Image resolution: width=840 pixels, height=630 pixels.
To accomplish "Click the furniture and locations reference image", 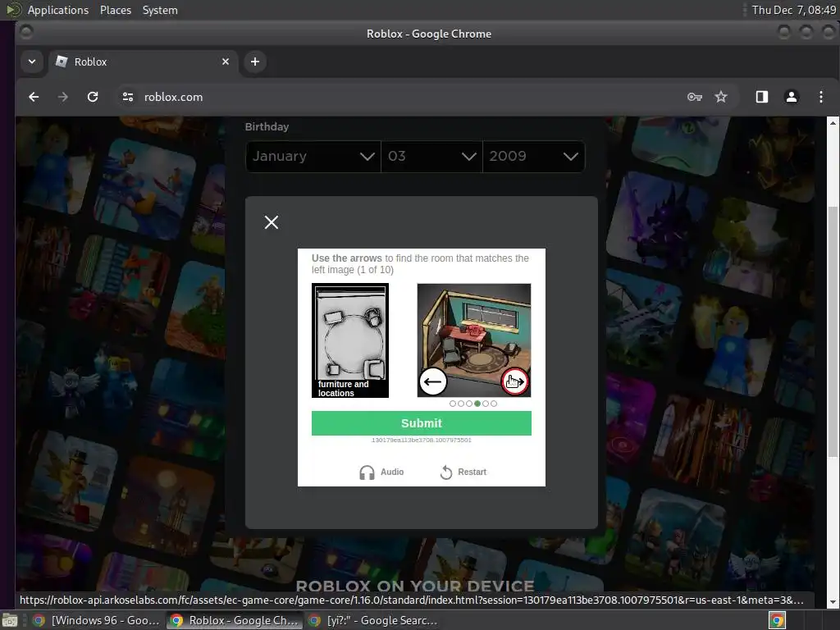I will (x=350, y=340).
